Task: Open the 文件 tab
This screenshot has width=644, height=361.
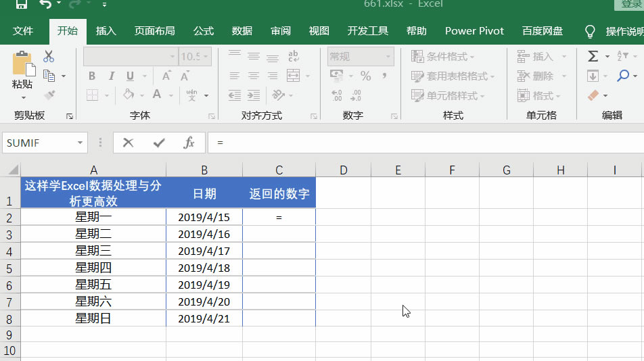Action: click(22, 31)
